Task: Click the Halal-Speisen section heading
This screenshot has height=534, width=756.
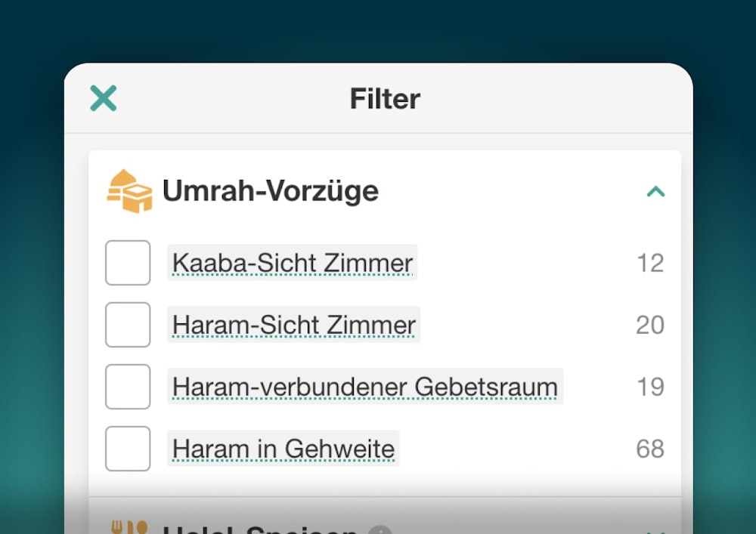Action: pos(261,529)
